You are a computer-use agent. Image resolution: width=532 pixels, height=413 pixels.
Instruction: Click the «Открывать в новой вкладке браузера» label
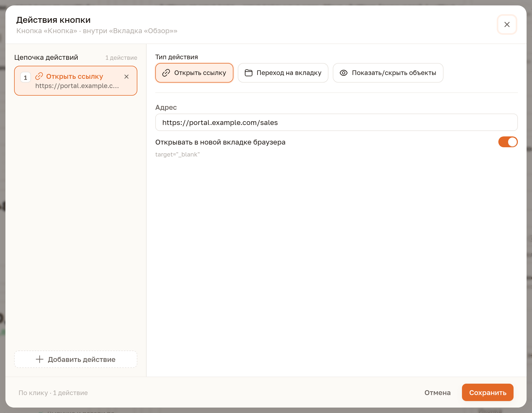[x=220, y=142]
